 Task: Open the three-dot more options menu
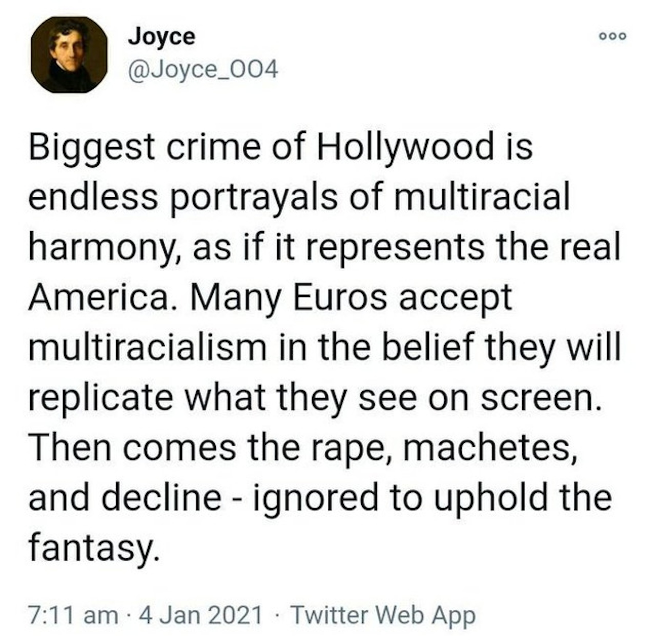click(613, 36)
